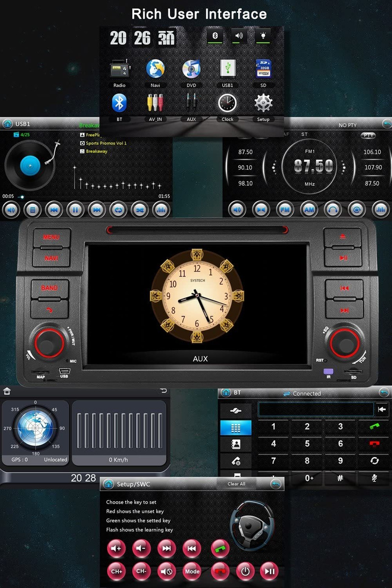
Task: Click the music track progress bar
Action: [87, 196]
